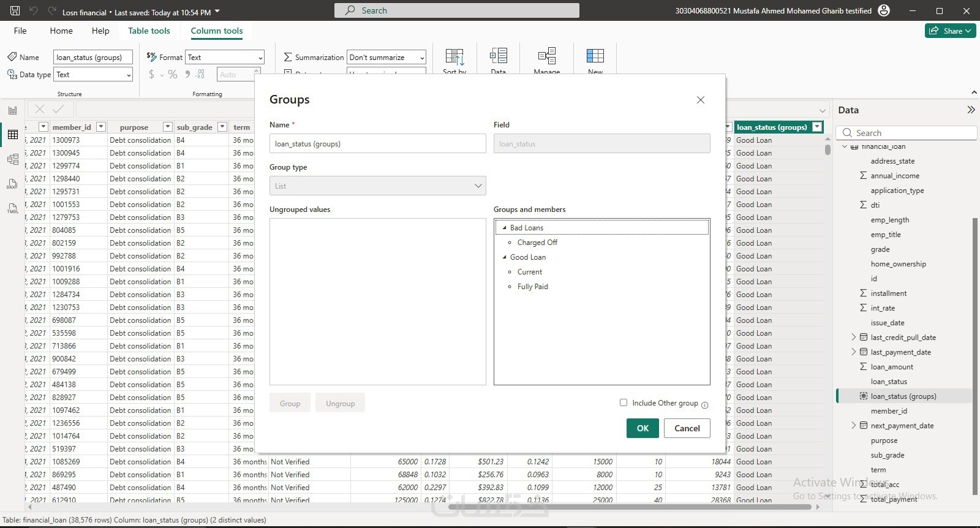This screenshot has width=980, height=528.
Task: Select loan_amount field in Data pane
Action: point(892,367)
